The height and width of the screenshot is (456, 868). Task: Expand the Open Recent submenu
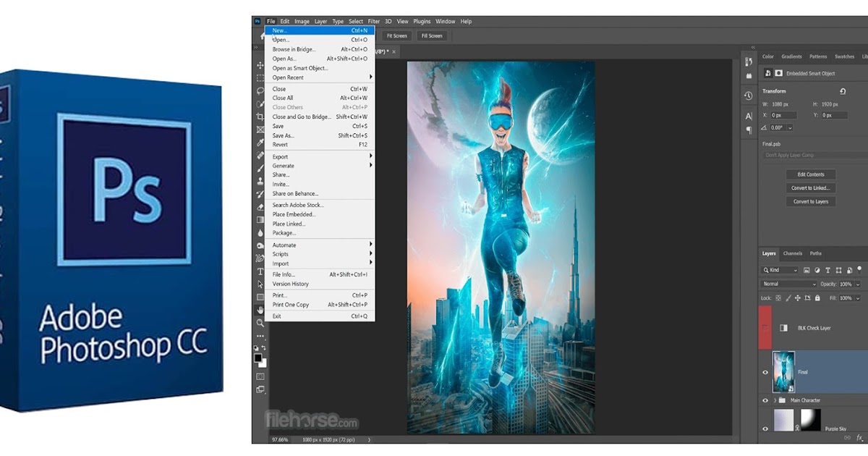[x=319, y=77]
